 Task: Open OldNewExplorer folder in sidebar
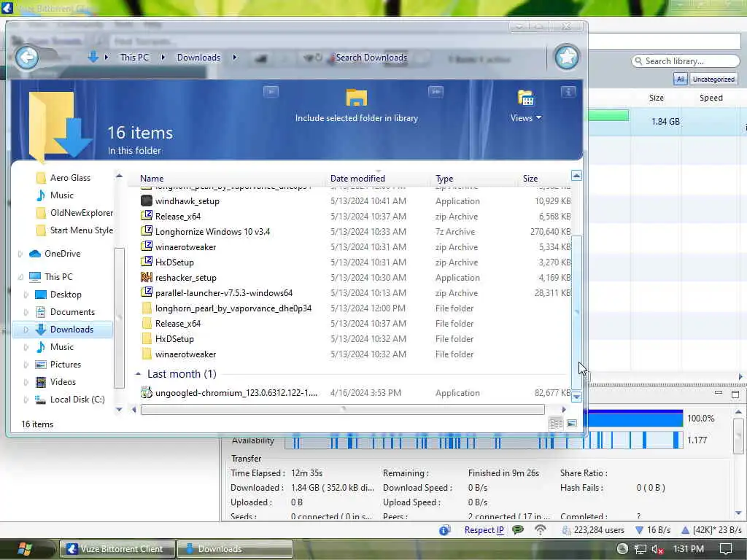point(82,213)
